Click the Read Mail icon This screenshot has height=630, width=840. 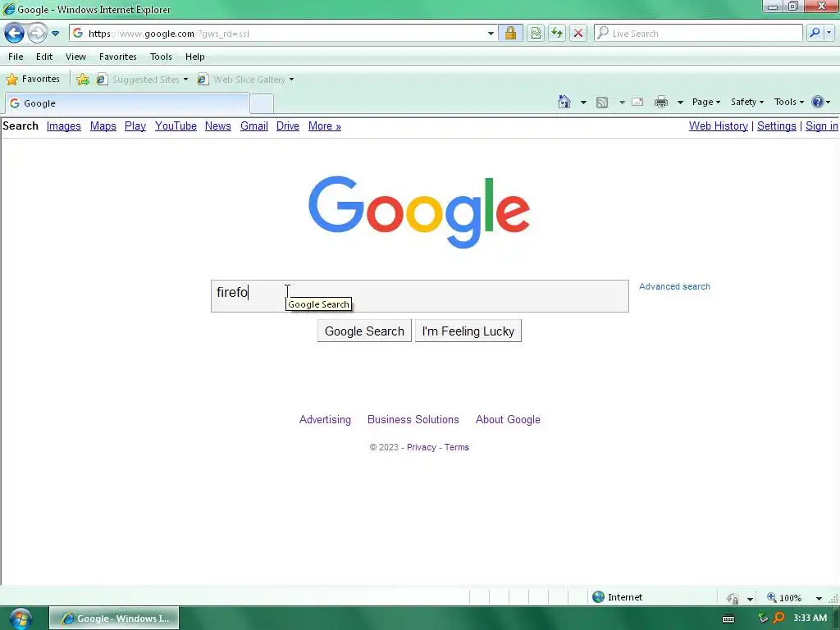pos(637,102)
